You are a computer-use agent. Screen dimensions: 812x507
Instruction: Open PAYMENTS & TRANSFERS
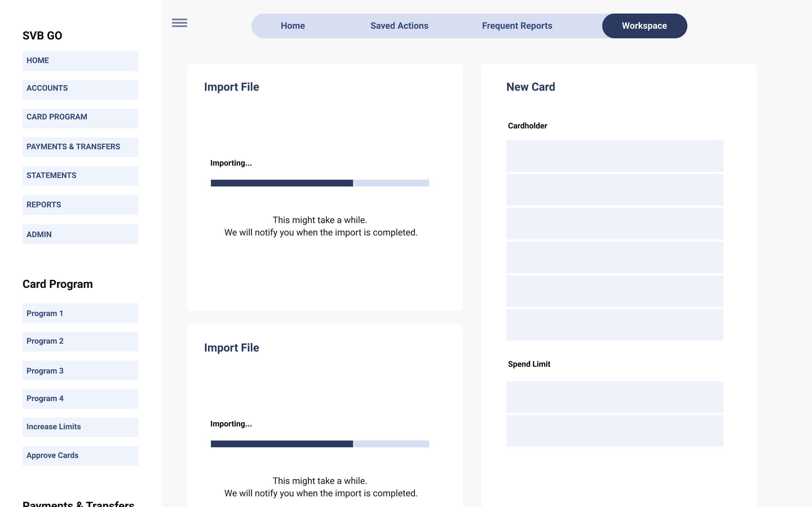[80, 147]
